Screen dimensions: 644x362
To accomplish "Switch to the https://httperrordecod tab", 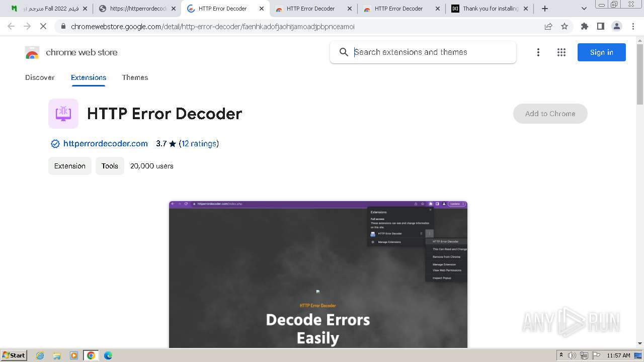I will coord(138,9).
